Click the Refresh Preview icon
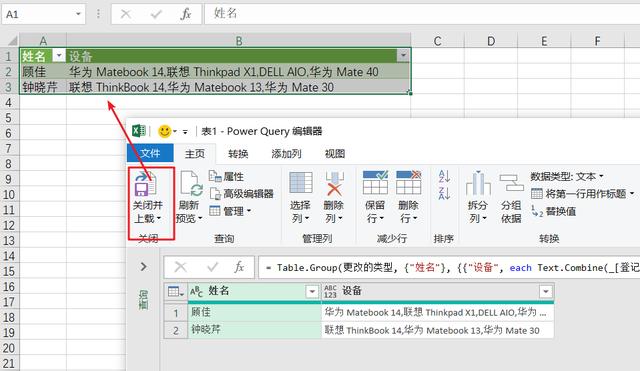This screenshot has width=640, height=371. [191, 184]
